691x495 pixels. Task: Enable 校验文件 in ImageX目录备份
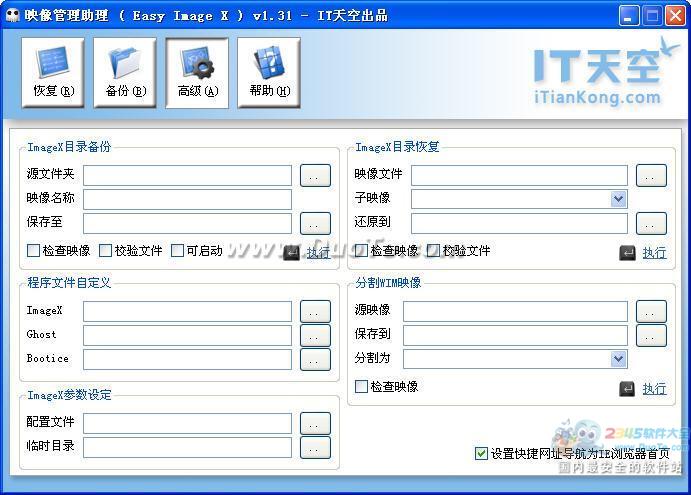point(105,251)
